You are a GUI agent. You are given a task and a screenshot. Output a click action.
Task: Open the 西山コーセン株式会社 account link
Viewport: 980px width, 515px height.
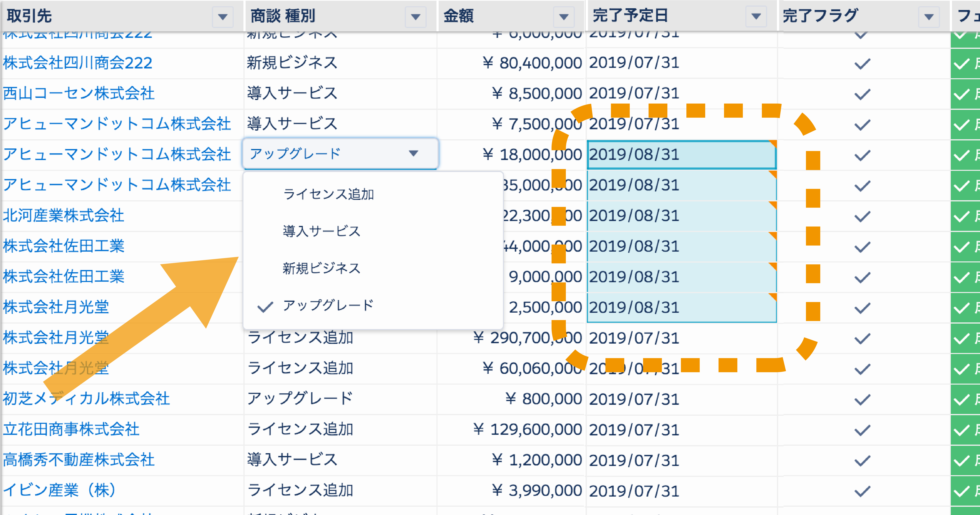(x=79, y=93)
